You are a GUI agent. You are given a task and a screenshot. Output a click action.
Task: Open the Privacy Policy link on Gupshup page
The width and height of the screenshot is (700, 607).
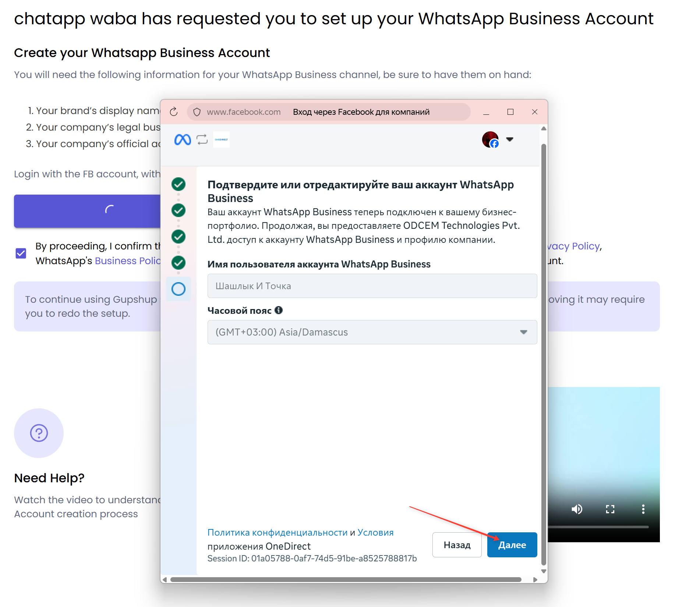(574, 246)
